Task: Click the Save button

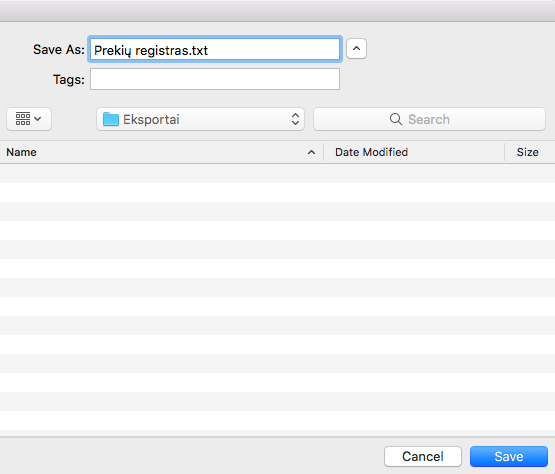Action: [x=509, y=456]
